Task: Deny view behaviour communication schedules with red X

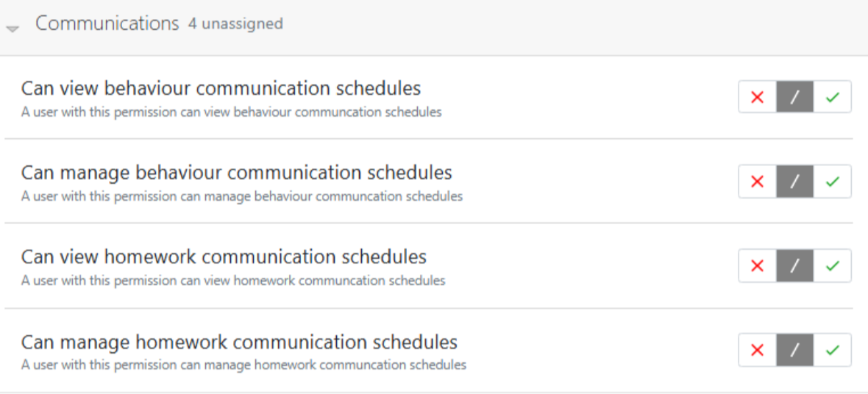Action: (758, 97)
